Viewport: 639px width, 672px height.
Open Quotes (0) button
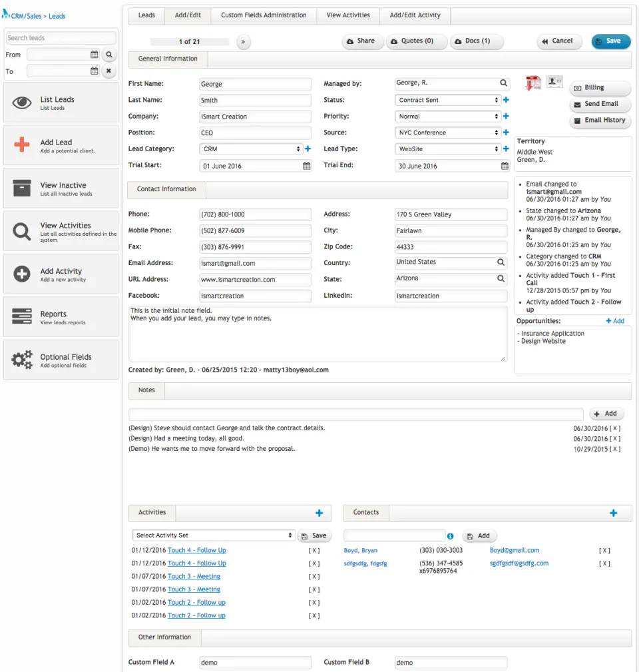click(x=417, y=41)
